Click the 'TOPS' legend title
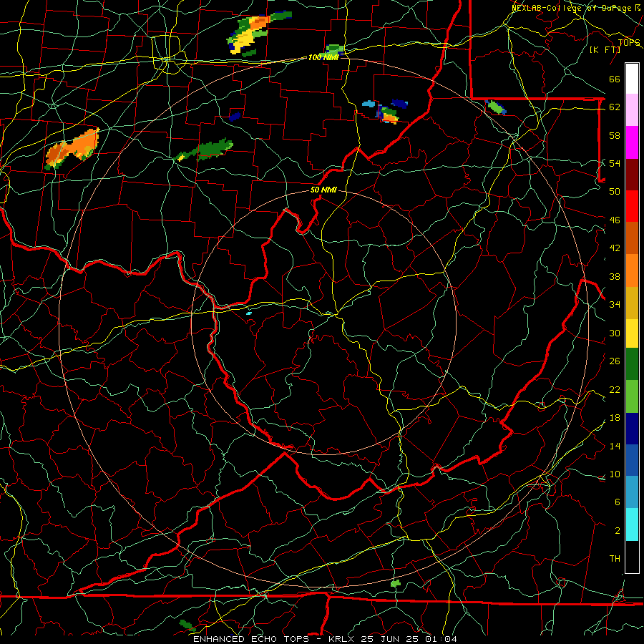This screenshot has height=644, width=644. coord(629,43)
